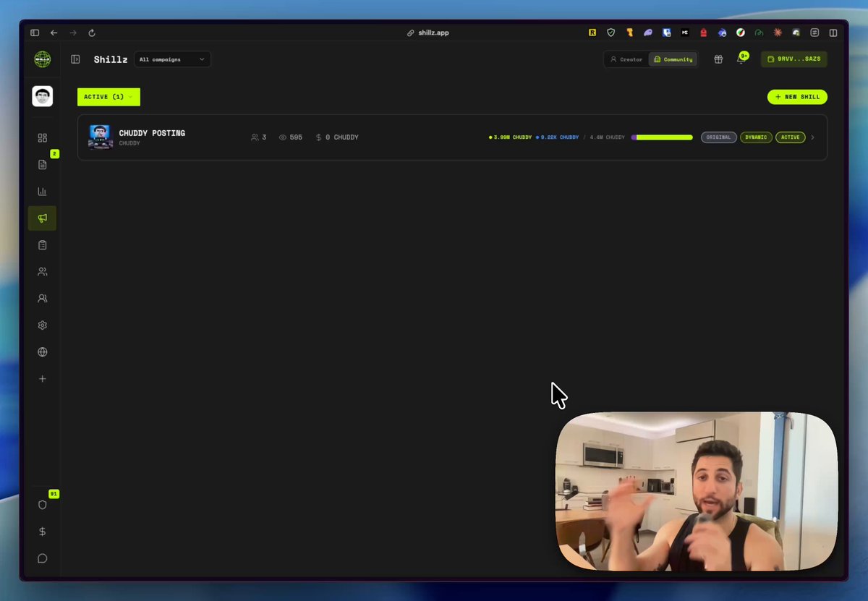Reload the page
Viewport: 868px width, 601px height.
pos(92,33)
